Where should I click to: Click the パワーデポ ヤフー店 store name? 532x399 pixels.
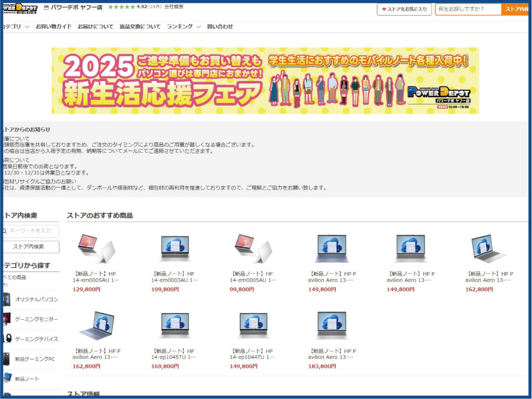[x=76, y=7]
